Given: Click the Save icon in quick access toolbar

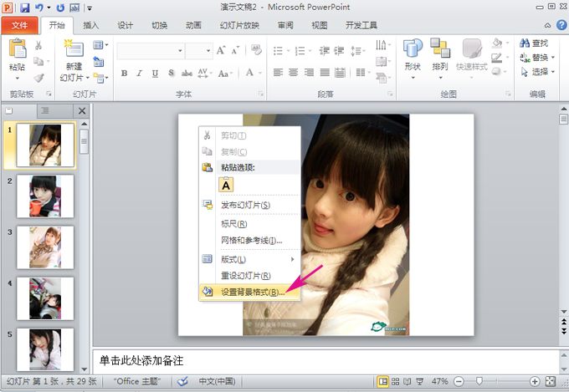Looking at the screenshot, I should (x=25, y=7).
